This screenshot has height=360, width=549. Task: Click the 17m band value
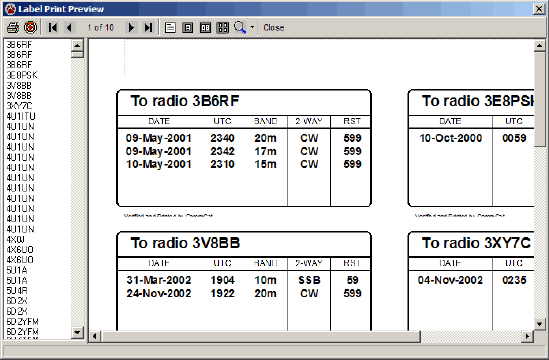click(x=265, y=151)
